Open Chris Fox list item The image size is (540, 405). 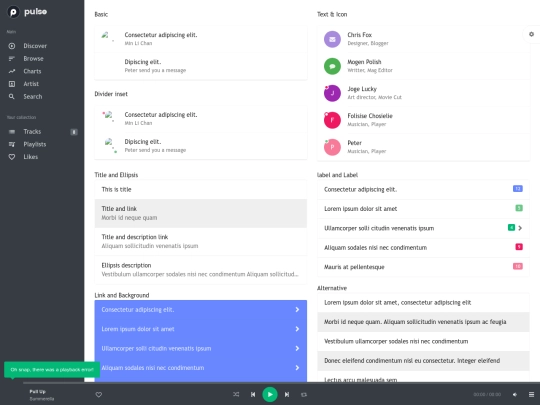[423, 39]
